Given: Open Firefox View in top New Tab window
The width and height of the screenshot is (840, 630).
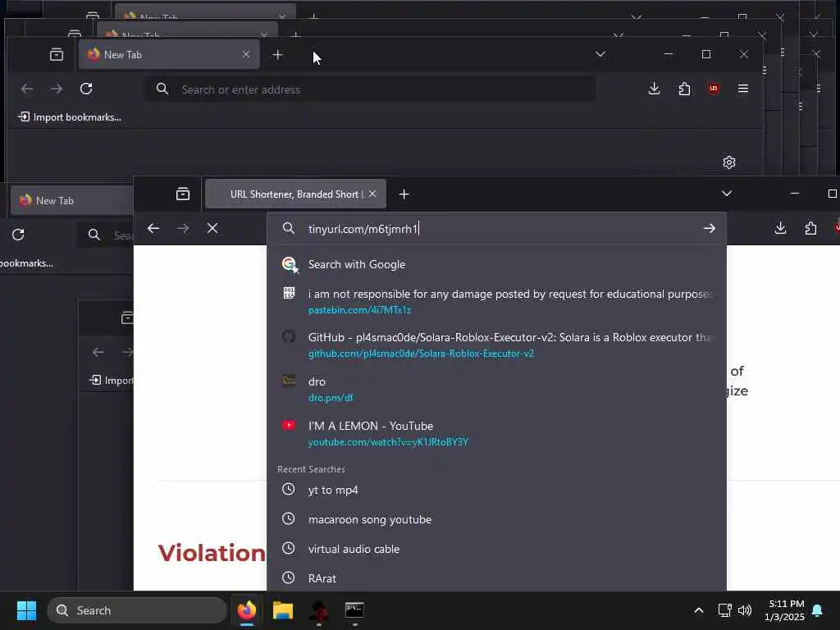Looking at the screenshot, I should point(57,54).
